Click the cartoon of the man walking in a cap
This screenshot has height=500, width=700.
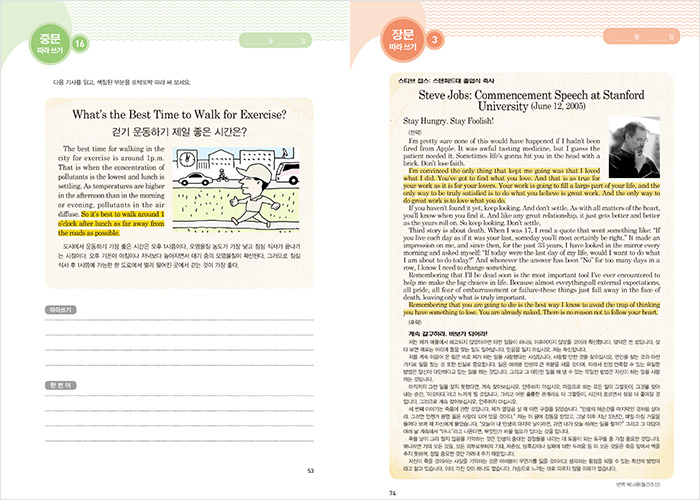point(236,190)
